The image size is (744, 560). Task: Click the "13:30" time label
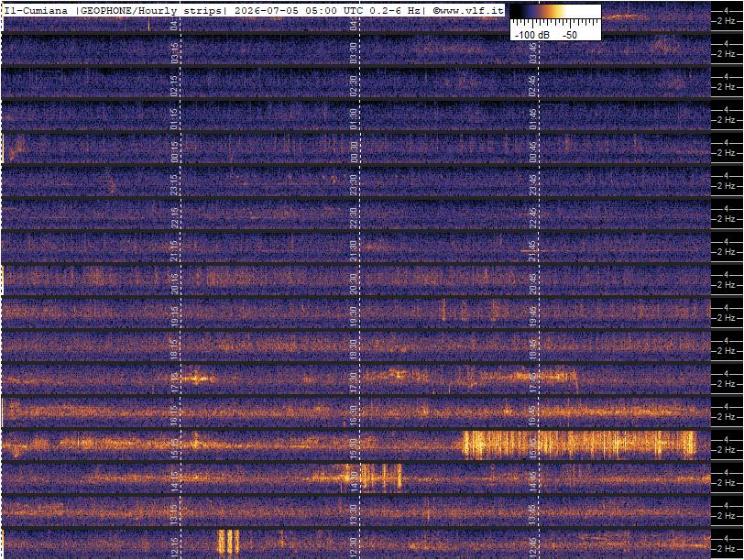pos(353,515)
